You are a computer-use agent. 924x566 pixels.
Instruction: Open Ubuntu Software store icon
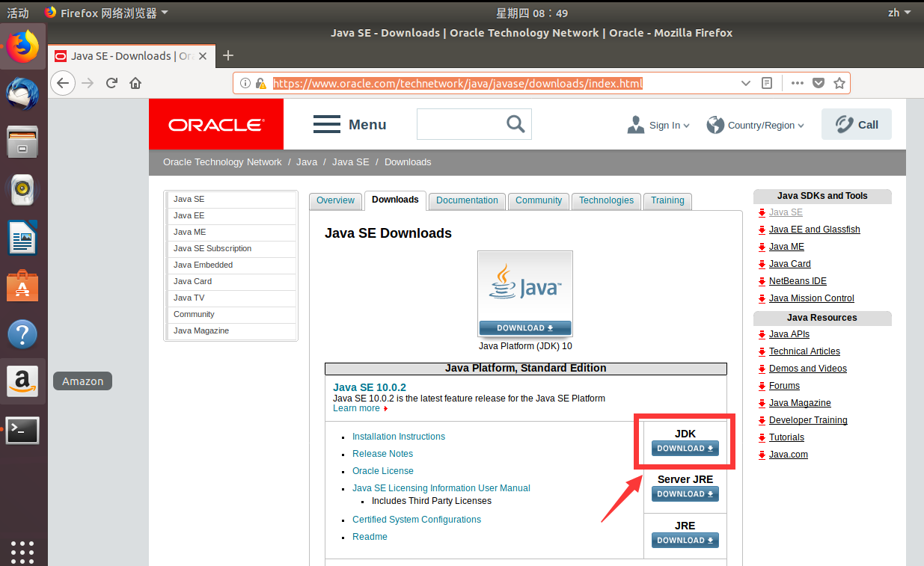22,286
